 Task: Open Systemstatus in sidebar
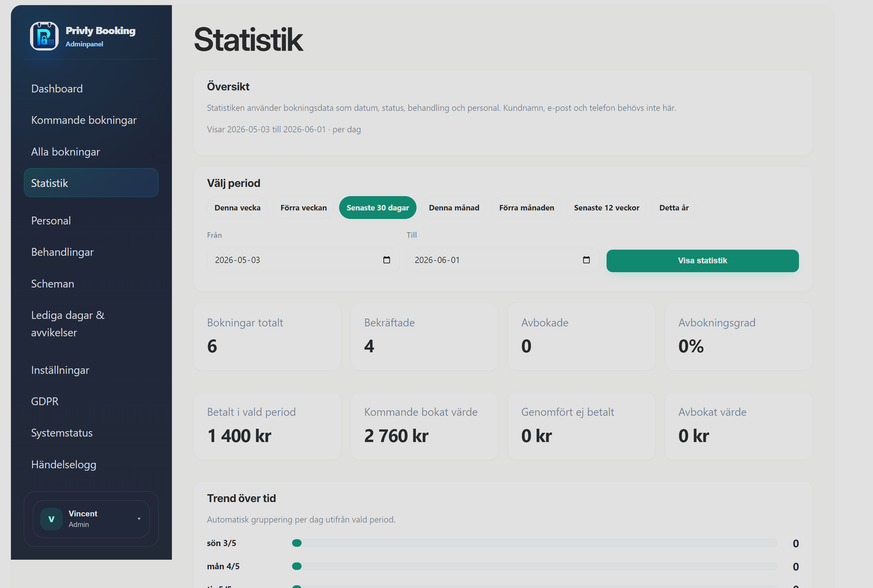click(91, 433)
